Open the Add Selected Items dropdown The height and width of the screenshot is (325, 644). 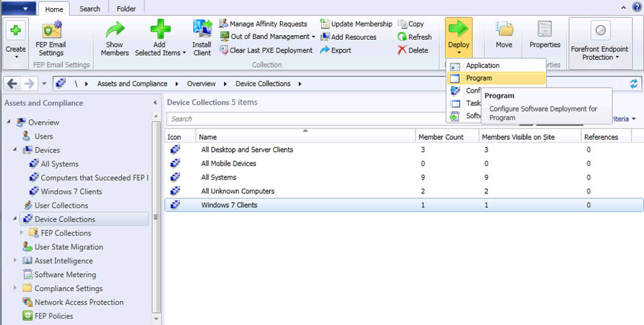160,39
